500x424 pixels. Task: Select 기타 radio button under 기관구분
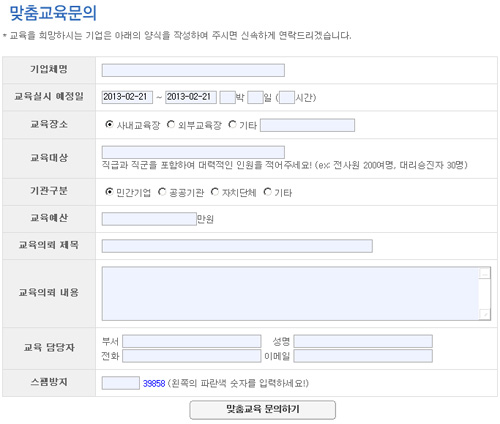pyautogui.click(x=267, y=192)
